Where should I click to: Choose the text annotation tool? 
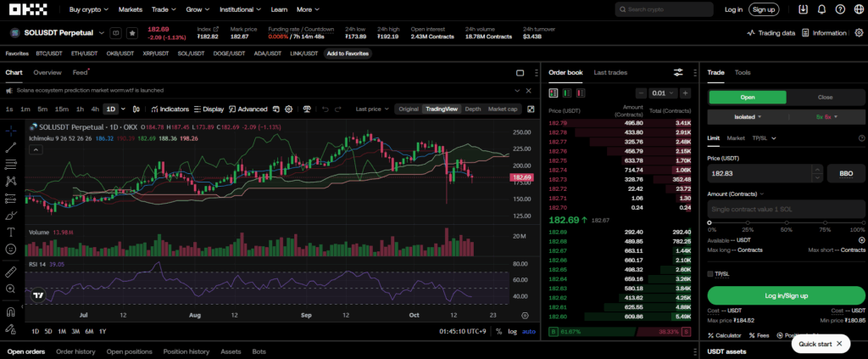click(11, 232)
